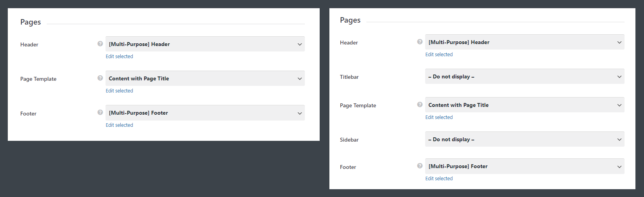Click Edit selected under right Footer
644x197 pixels.
(439, 179)
